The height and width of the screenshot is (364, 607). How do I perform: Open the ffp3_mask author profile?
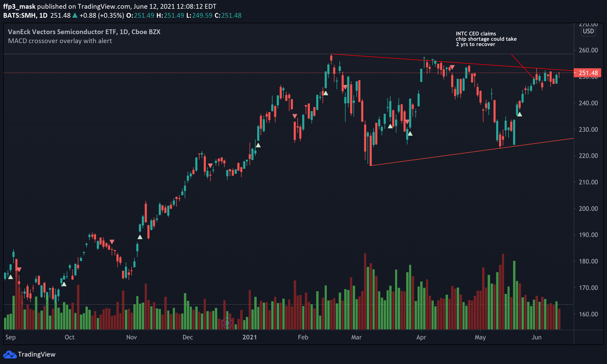[19, 6]
